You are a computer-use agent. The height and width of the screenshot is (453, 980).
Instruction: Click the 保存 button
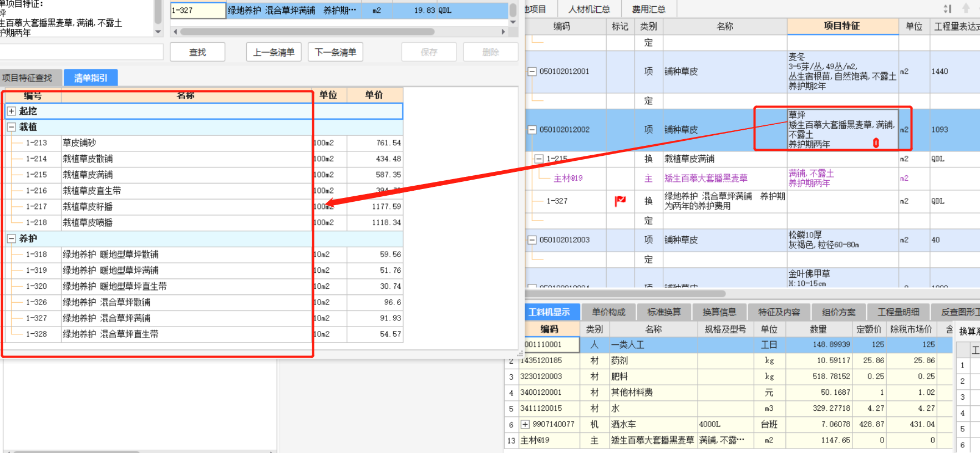click(429, 52)
